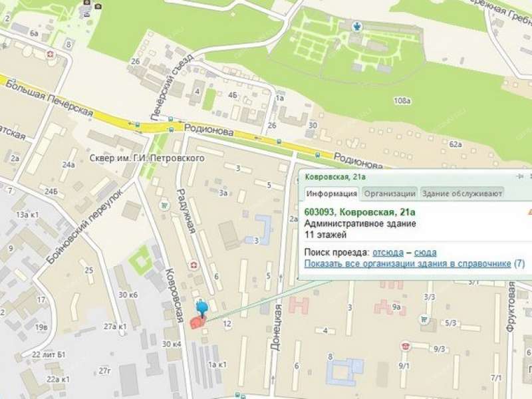The width and height of the screenshot is (532, 399).
Task: Click the Сквер им. Г.И. Петровского label
Action: (x=146, y=159)
